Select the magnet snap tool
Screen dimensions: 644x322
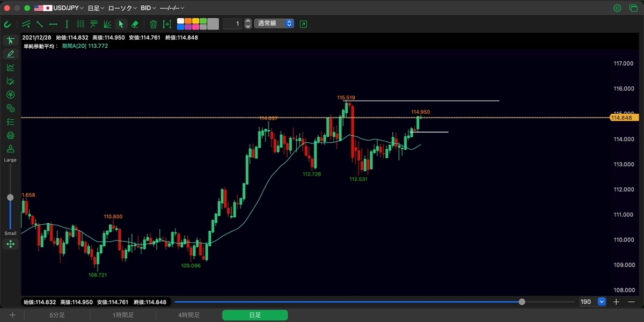click(8, 24)
